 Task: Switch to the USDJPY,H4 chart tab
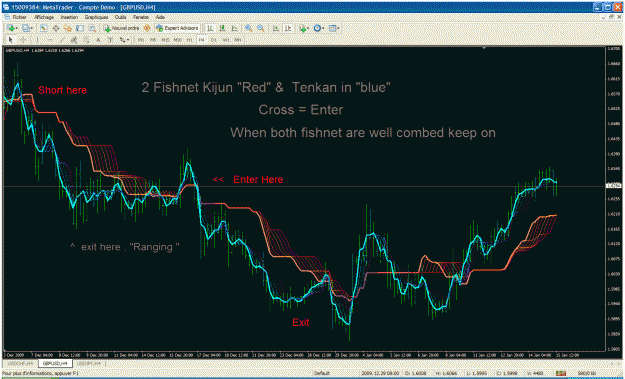pyautogui.click(x=89, y=363)
